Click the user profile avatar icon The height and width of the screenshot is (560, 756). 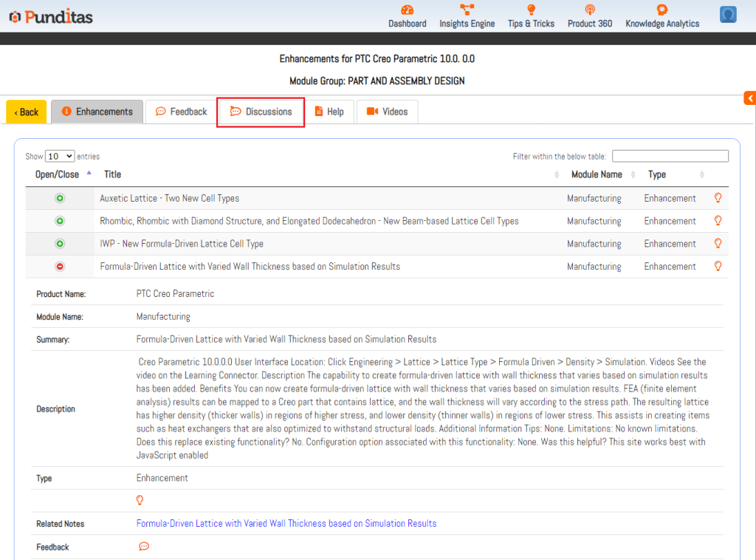(728, 15)
